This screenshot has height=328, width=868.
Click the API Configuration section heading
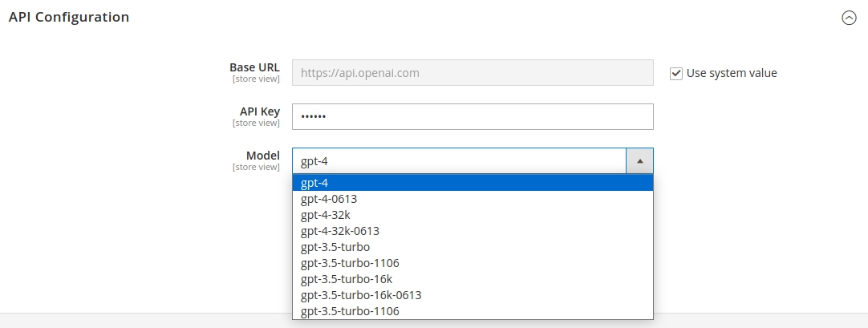coord(69,17)
